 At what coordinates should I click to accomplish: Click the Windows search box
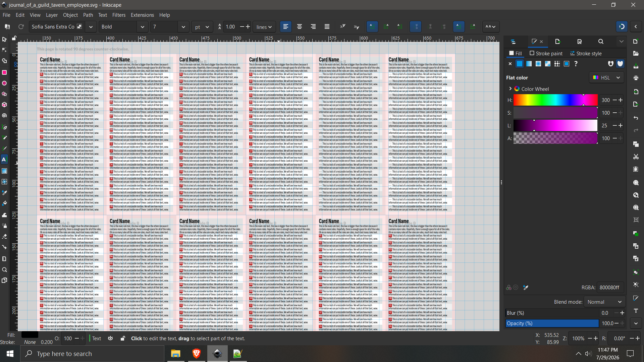pos(92,354)
